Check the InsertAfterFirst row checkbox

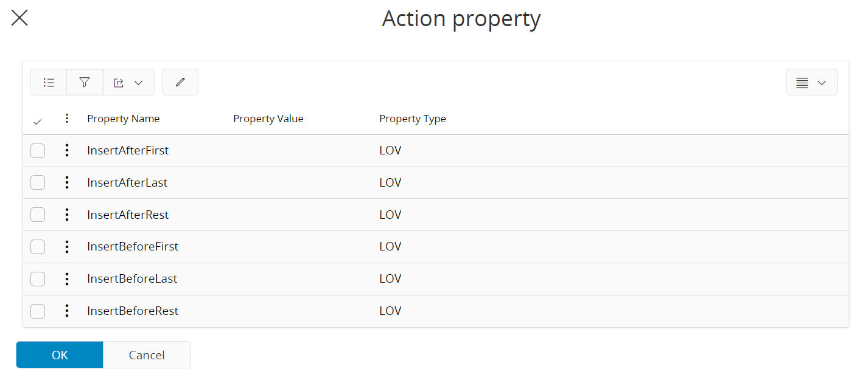coord(38,150)
